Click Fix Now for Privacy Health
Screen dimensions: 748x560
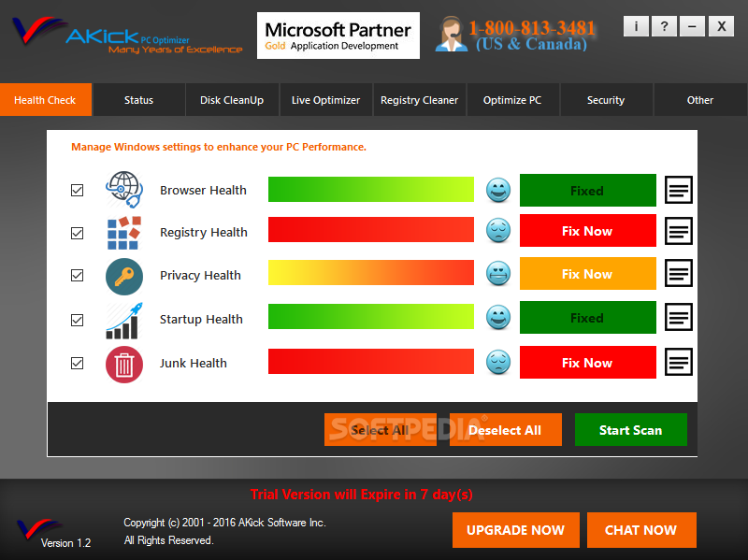coord(588,274)
